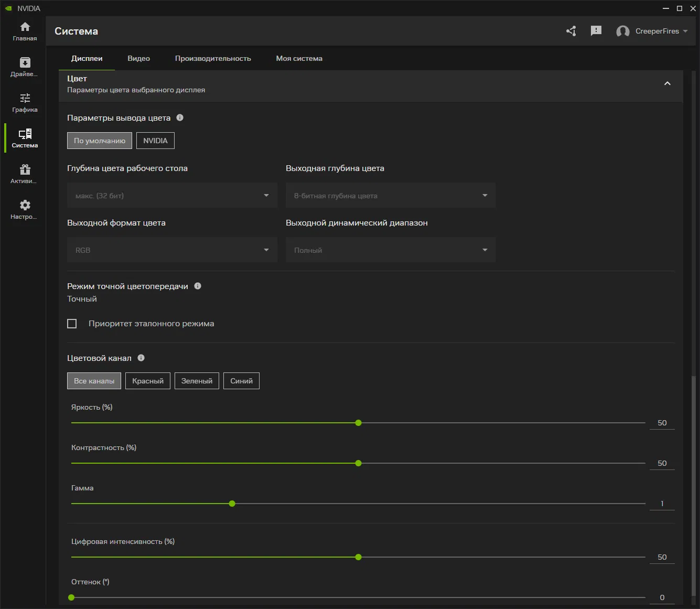This screenshot has height=609, width=700.
Task: Click the feedback notification icon
Action: click(x=596, y=31)
